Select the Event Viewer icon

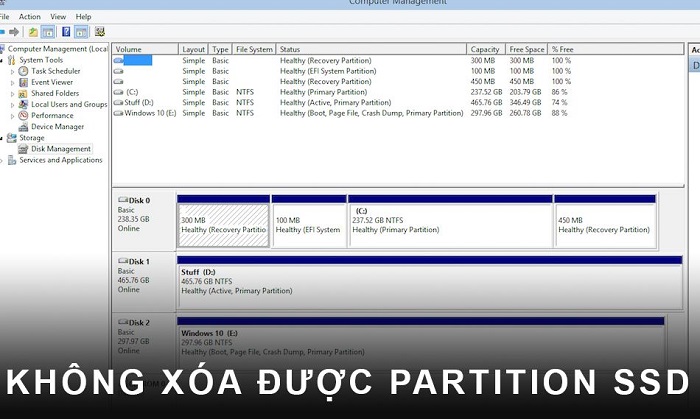(23, 82)
